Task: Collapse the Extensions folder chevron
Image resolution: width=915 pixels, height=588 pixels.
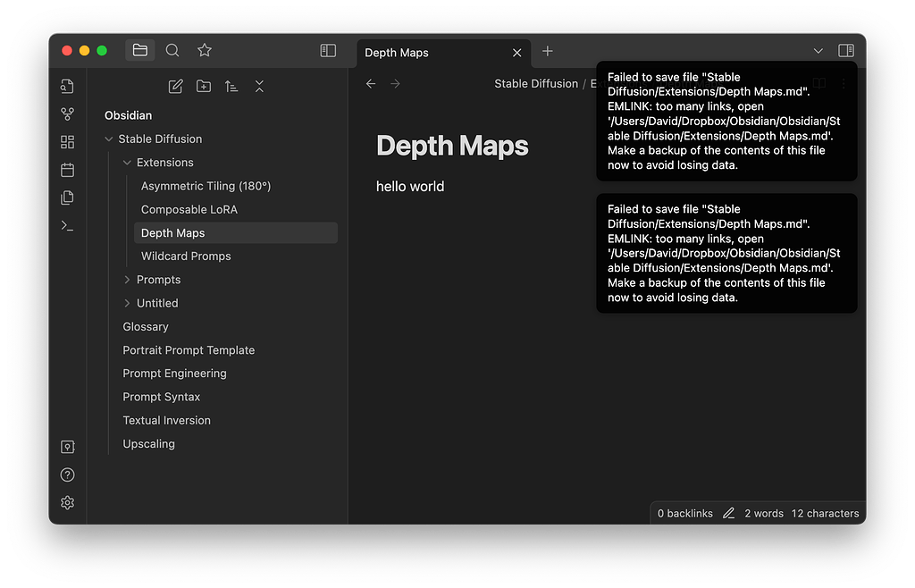Action: (x=127, y=163)
